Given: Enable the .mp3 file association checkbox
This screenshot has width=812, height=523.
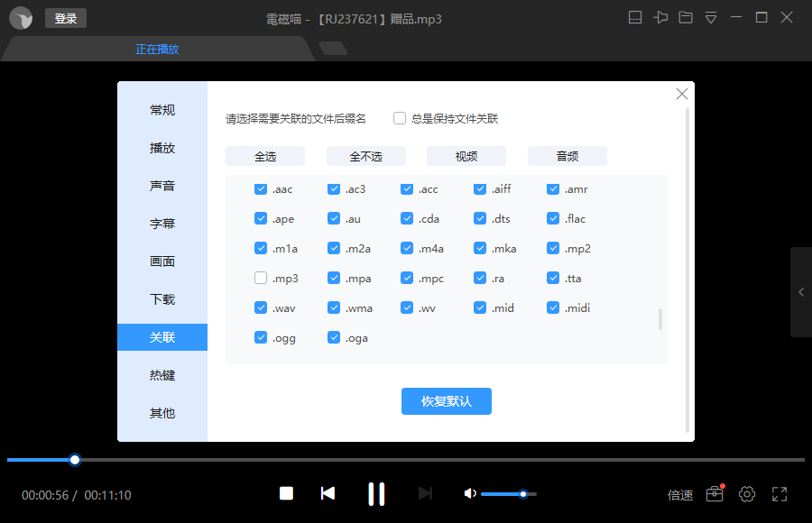Looking at the screenshot, I should click(261, 279).
